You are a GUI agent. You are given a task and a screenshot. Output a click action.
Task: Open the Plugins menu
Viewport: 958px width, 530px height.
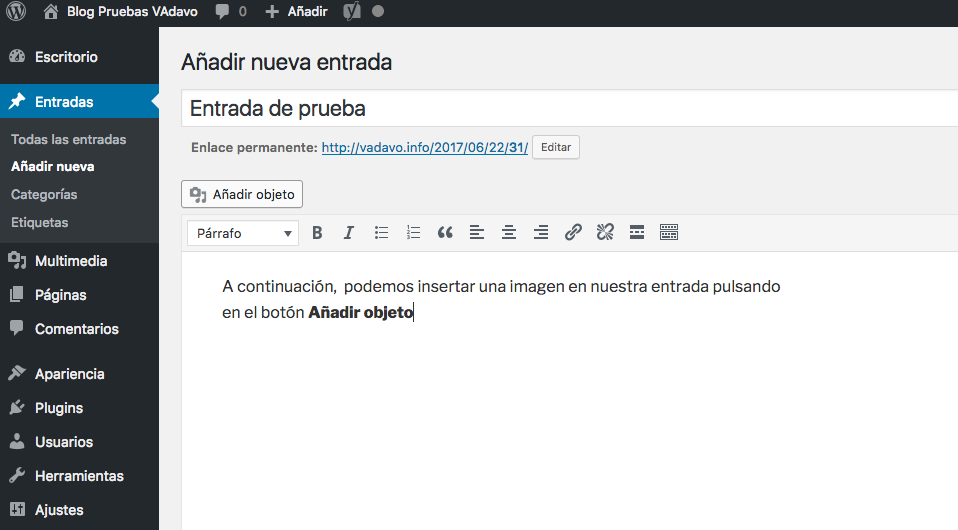pos(59,408)
